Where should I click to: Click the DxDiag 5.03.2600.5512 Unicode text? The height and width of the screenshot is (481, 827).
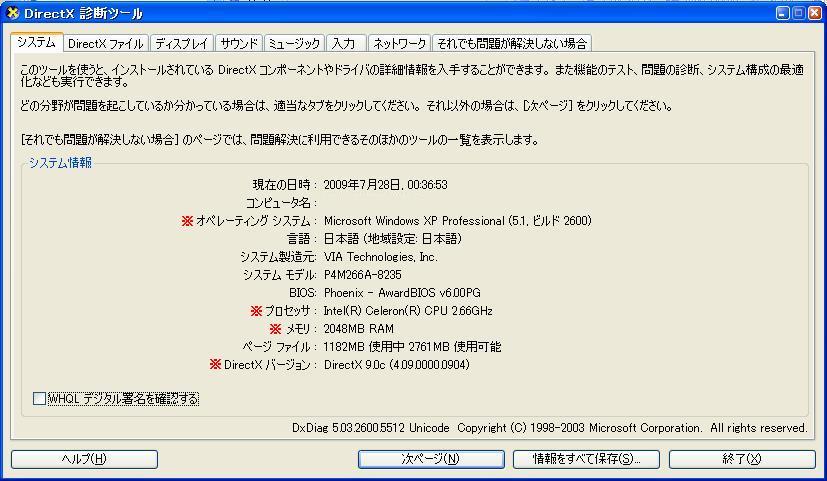(x=371, y=428)
